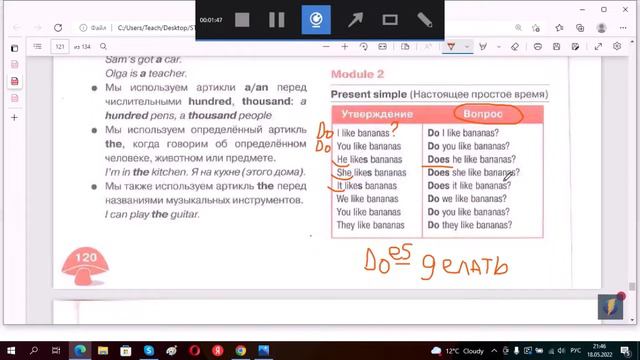The width and height of the screenshot is (640, 360).
Task: Open File Explorer from taskbar
Action: coord(103,351)
